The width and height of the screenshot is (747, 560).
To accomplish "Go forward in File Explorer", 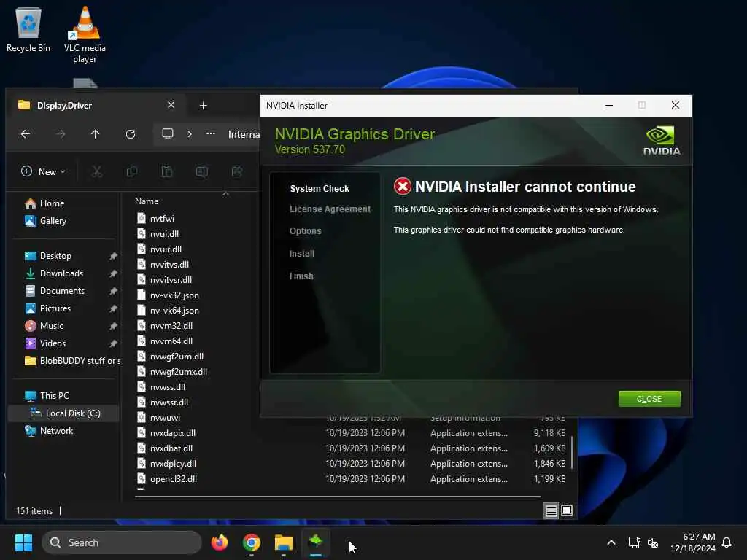I will pos(61,134).
